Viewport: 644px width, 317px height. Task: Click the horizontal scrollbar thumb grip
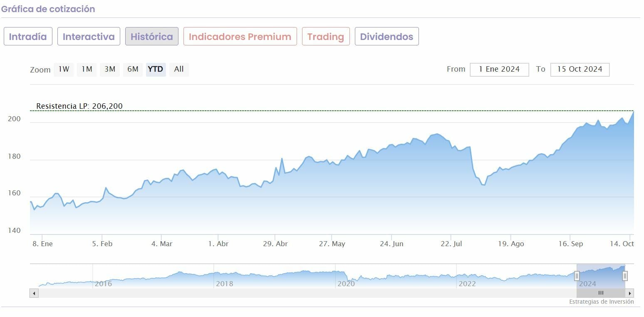[x=601, y=293]
